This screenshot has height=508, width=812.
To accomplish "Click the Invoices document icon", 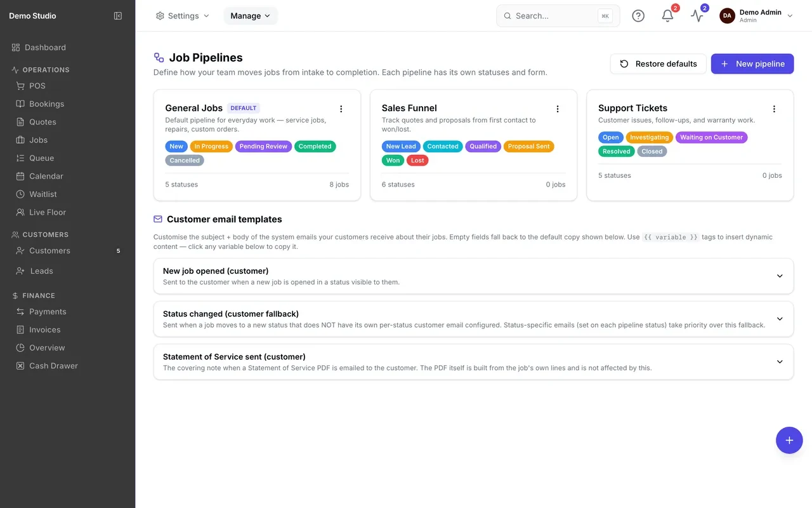I will [20, 330].
